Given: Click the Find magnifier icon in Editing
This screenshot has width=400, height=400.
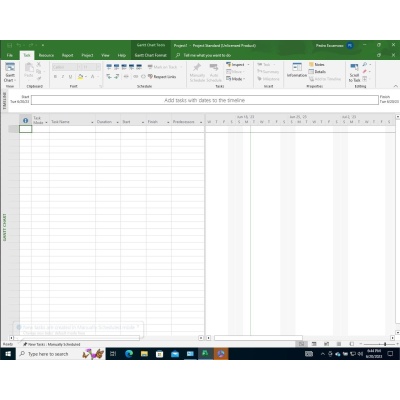Looking at the screenshot, I should pyautogui.click(x=365, y=64).
